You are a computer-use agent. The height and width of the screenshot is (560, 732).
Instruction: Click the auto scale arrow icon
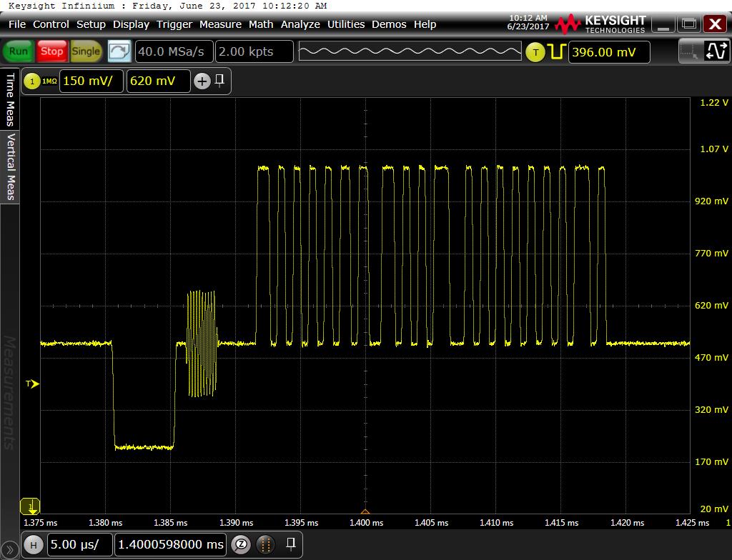click(x=119, y=51)
